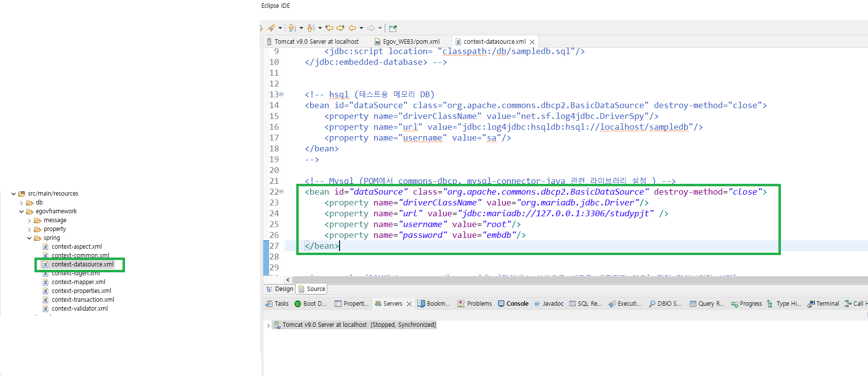Open the Console view tab
Screen dimensions: 868x376
[x=513, y=304]
